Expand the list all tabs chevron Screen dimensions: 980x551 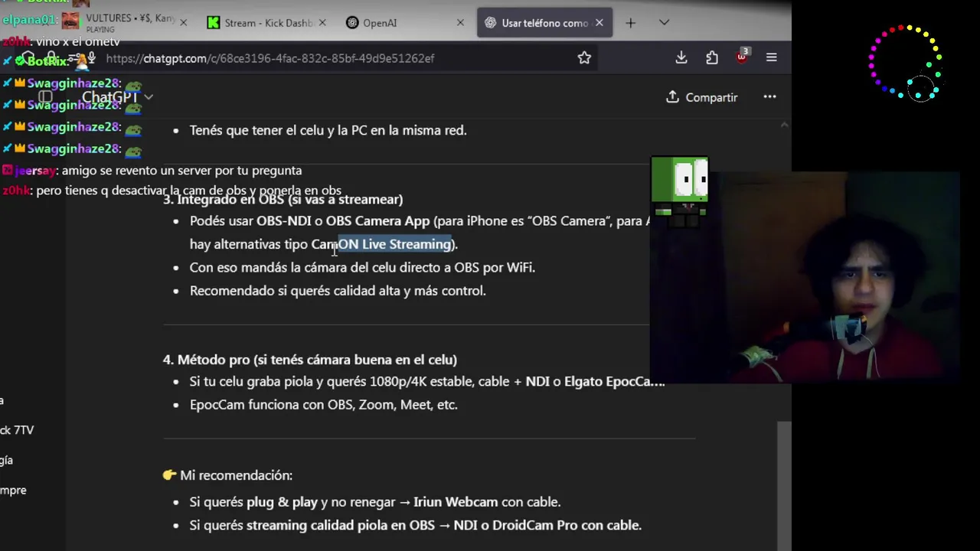664,23
